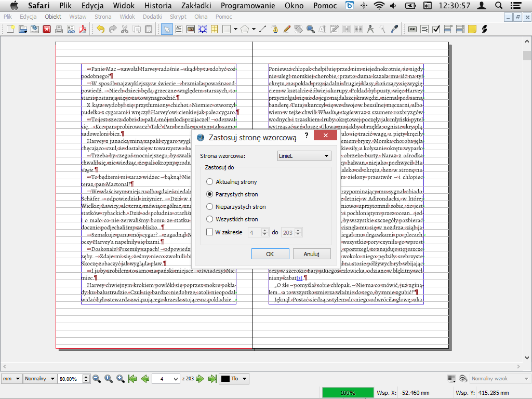This screenshot has width=532, height=399.
Task: Go to the first page using navigation arrow
Action: tap(133, 379)
